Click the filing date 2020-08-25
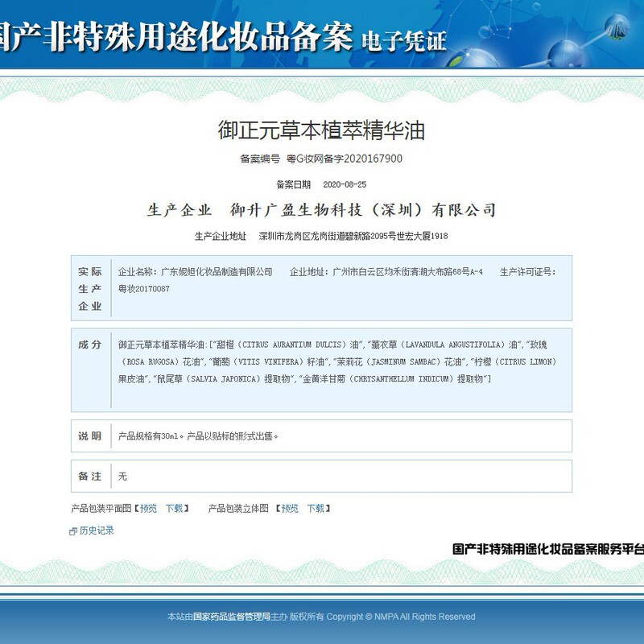This screenshot has height=644, width=644. pyautogui.click(x=345, y=184)
